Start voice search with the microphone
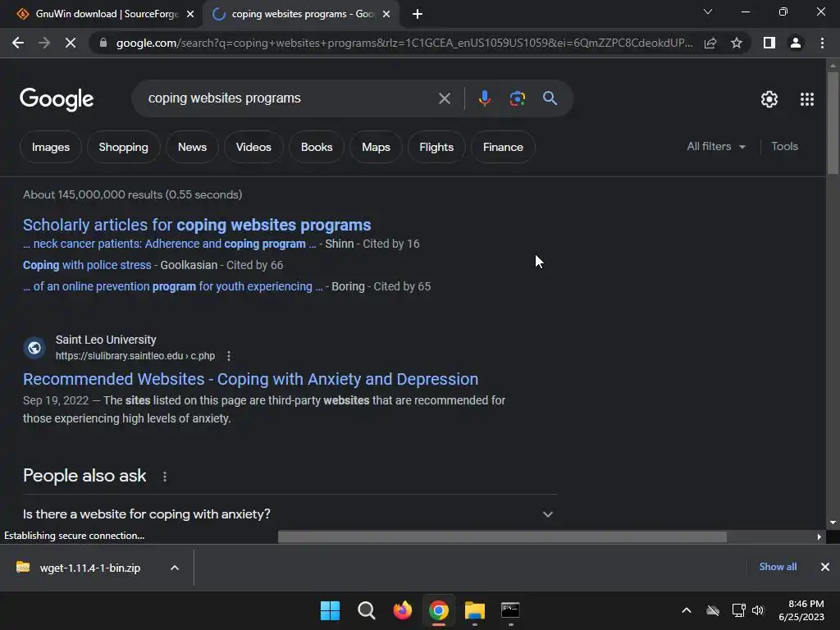This screenshot has width=840, height=630. point(484,98)
